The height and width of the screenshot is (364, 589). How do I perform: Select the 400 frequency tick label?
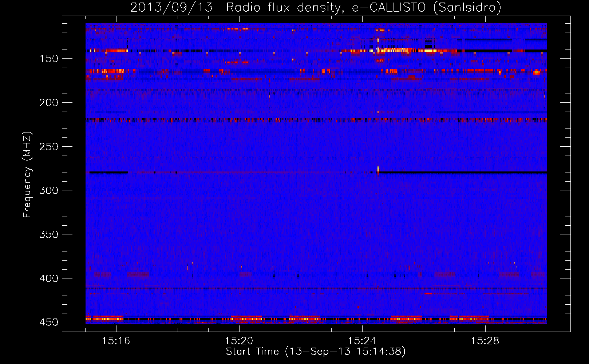click(x=49, y=278)
